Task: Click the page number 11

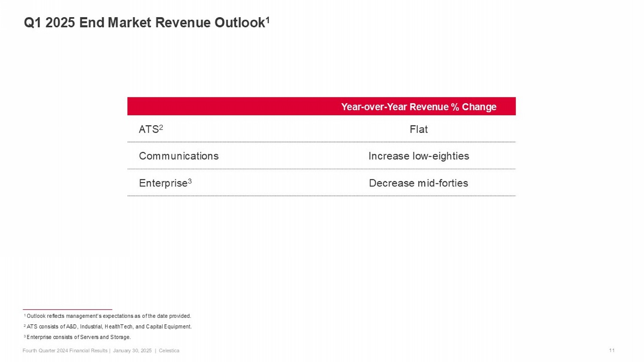Action: tap(612, 350)
